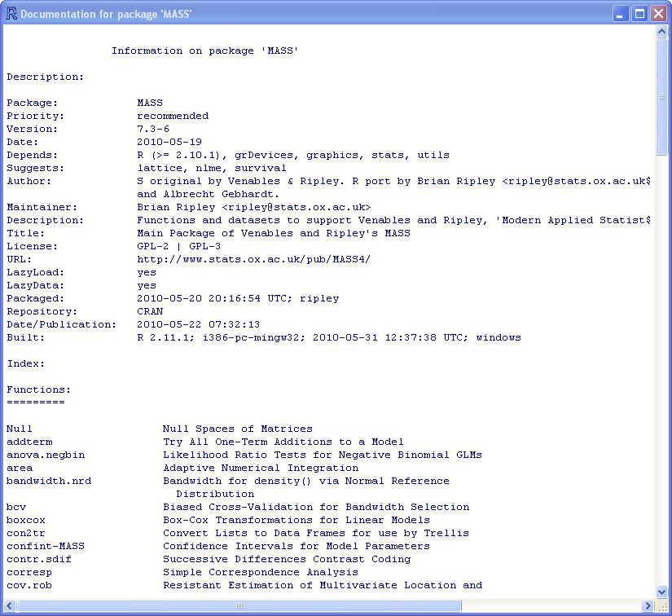This screenshot has width=672, height=616.
Task: Click the license text 'GPL-2 | GPL-3'
Action: click(178, 246)
